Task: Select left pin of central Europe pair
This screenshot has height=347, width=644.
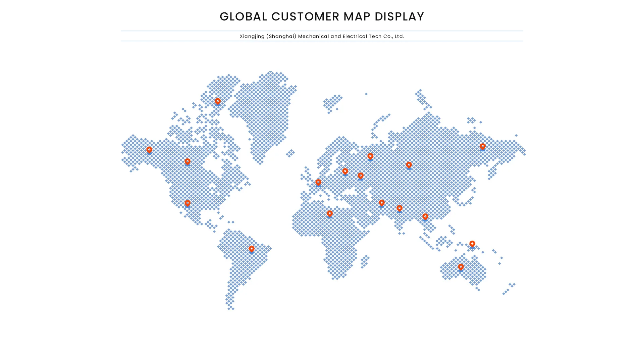Action: [x=345, y=171]
